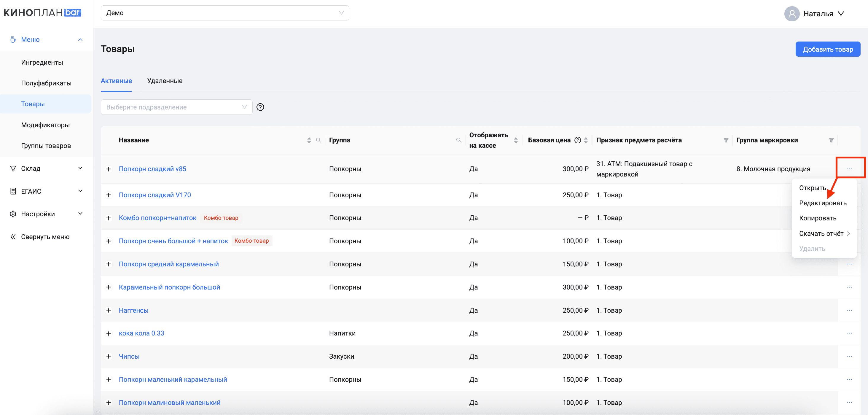868x415 pixels.
Task: Open the Попкорн сладкий v85 link
Action: [x=152, y=169]
